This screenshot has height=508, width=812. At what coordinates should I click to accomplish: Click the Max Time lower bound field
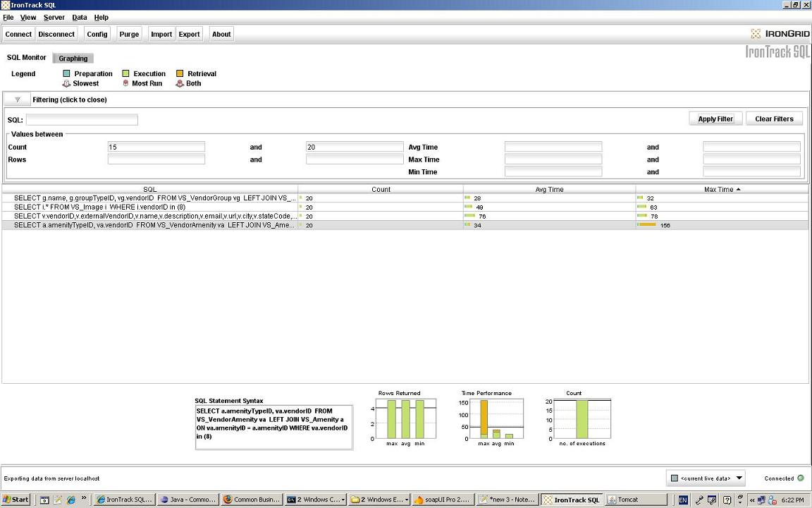pos(553,159)
